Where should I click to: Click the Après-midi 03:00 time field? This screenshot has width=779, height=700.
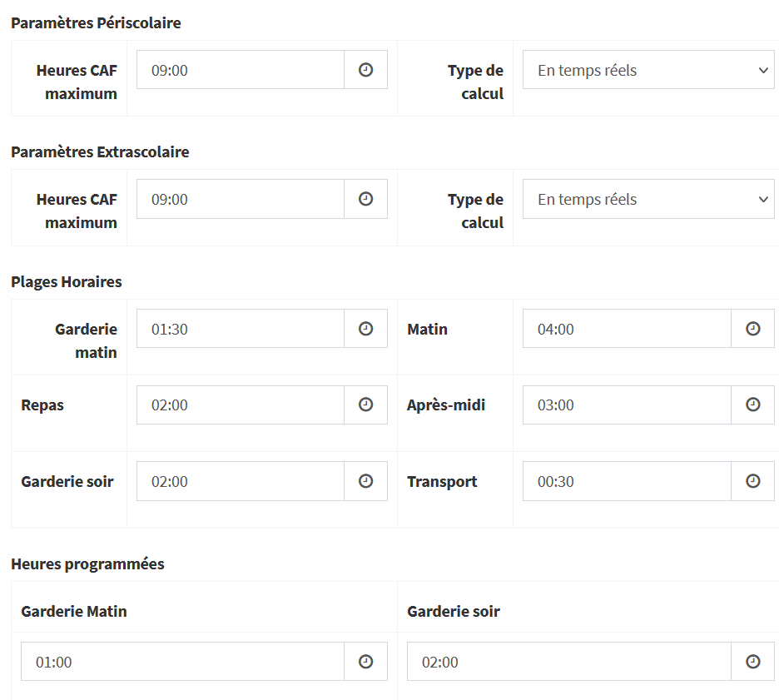626,405
